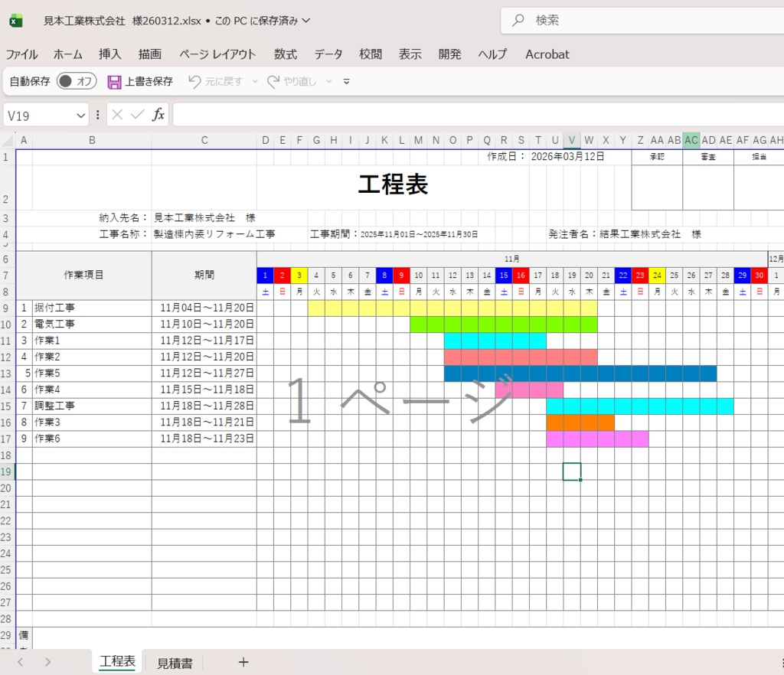This screenshot has width=784, height=675.
Task: Open the Quick Access Toolbar customize dropdown
Action: pos(346,81)
